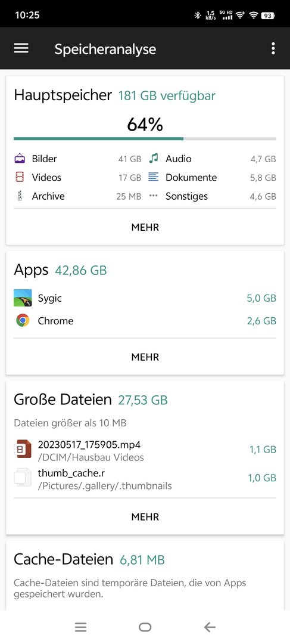
Task: Open the three-dot overflow menu
Action: (273, 48)
